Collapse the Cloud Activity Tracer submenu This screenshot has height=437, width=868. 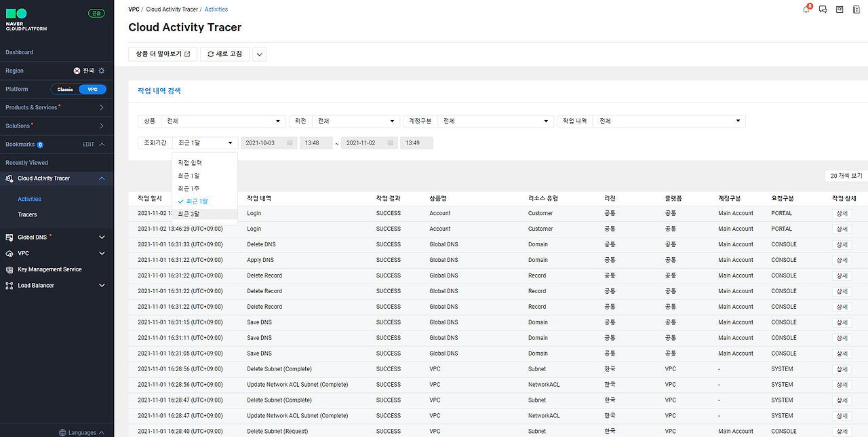coord(102,178)
